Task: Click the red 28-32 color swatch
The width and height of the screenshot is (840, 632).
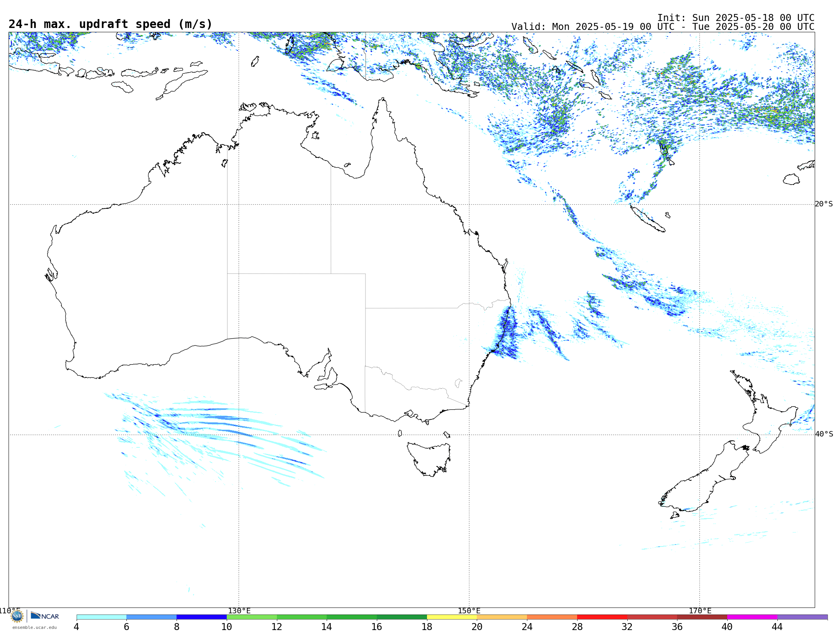Action: 602,617
